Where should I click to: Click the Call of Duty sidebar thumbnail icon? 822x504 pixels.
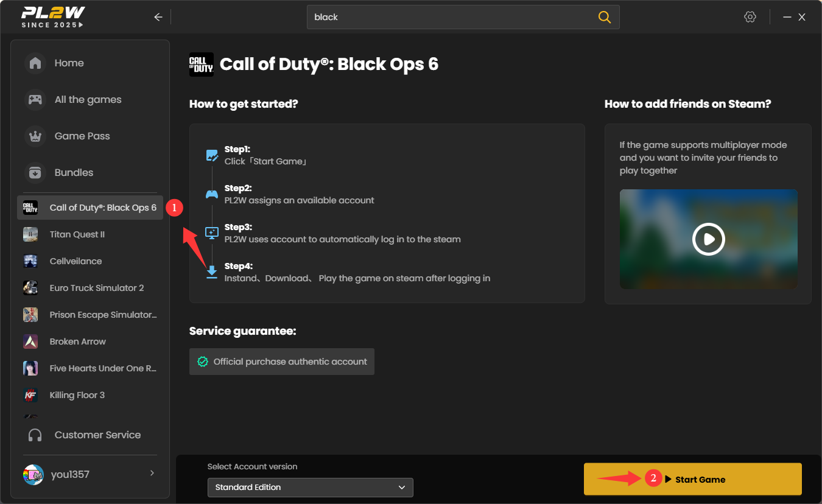[30, 208]
